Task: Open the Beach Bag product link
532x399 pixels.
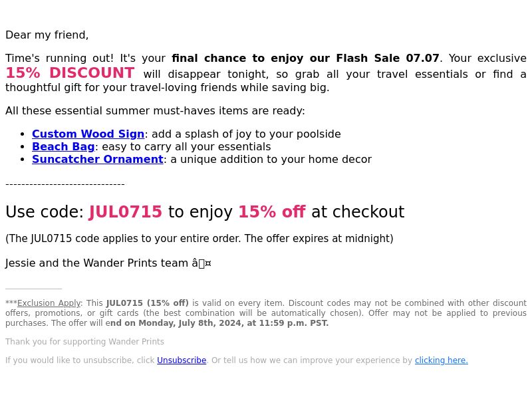Action: pyautogui.click(x=63, y=146)
